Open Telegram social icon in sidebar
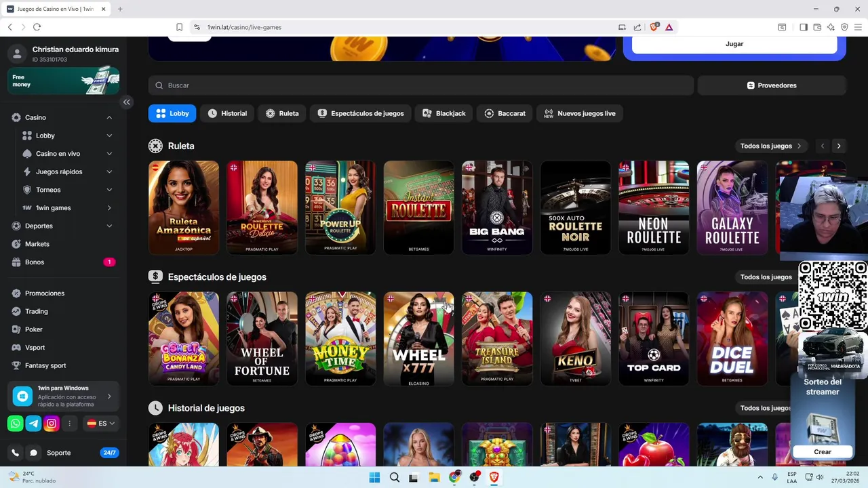Viewport: 868px width, 488px height. click(33, 424)
